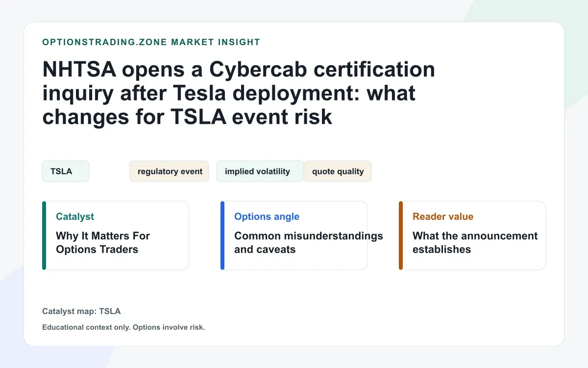This screenshot has height=368, width=588.
Task: Click Why It Matters For Options Traders
Action: coord(103,242)
